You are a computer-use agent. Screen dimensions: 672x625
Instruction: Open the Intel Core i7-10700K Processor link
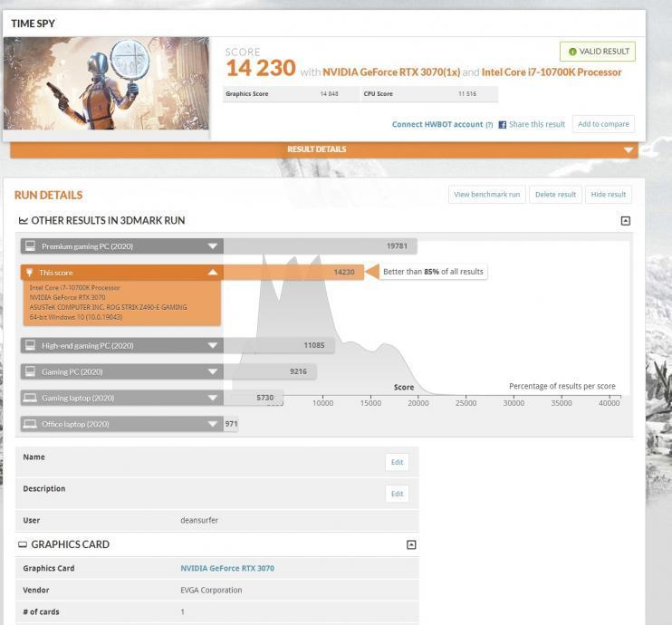pos(552,72)
